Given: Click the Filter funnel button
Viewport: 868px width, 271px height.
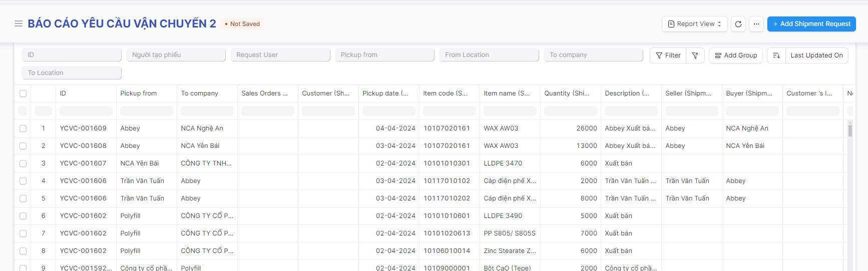Looking at the screenshot, I should [x=668, y=55].
